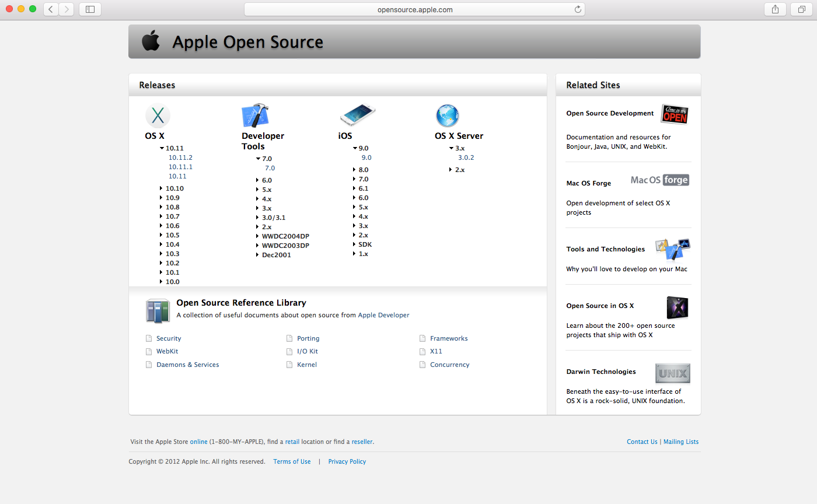Image resolution: width=817 pixels, height=504 pixels.
Task: Open the Safari Share button
Action: pos(775,9)
